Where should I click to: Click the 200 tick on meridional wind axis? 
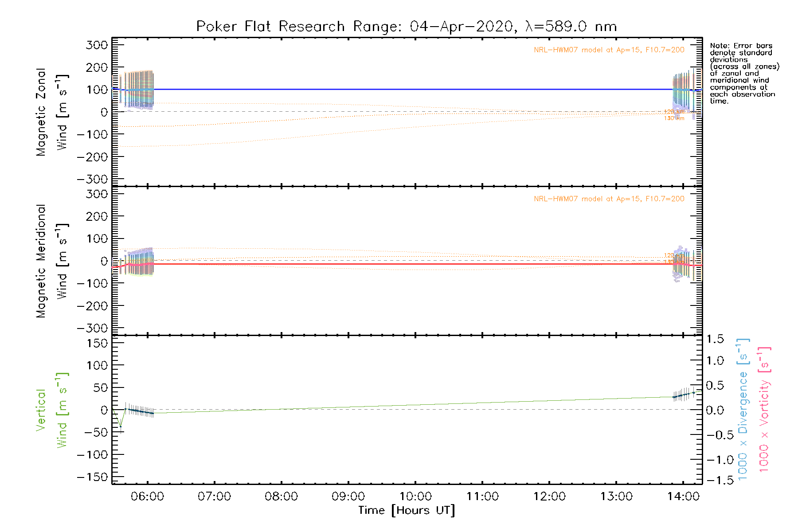97,216
